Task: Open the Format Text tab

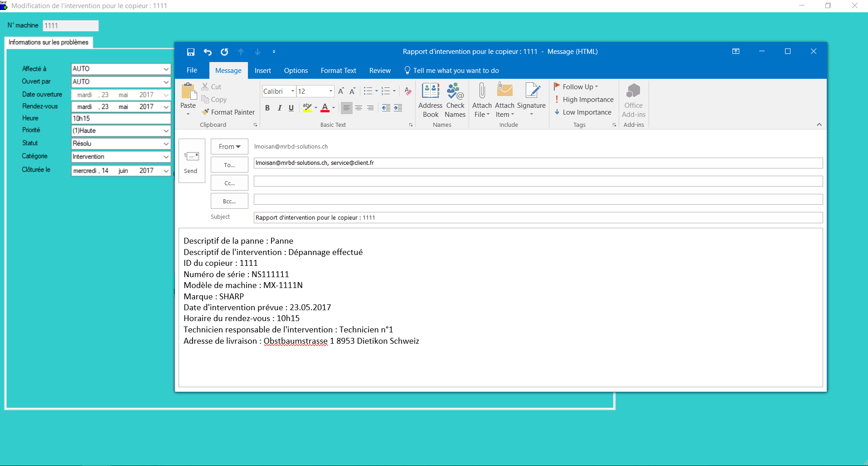Action: tap(338, 71)
